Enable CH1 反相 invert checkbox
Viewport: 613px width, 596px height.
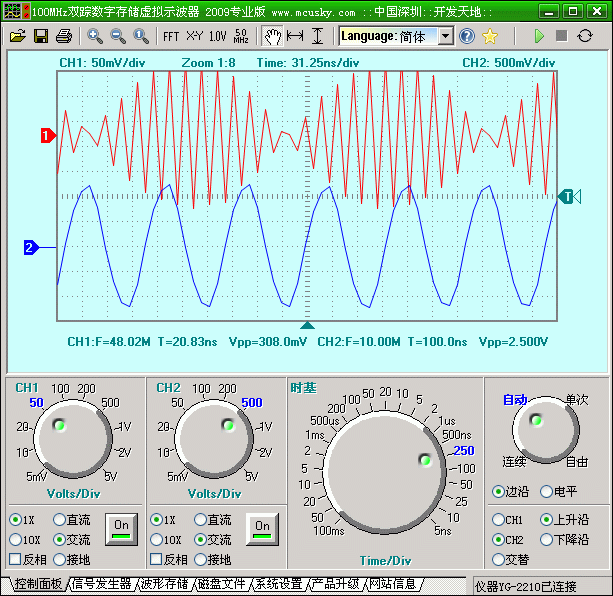click(x=16, y=559)
